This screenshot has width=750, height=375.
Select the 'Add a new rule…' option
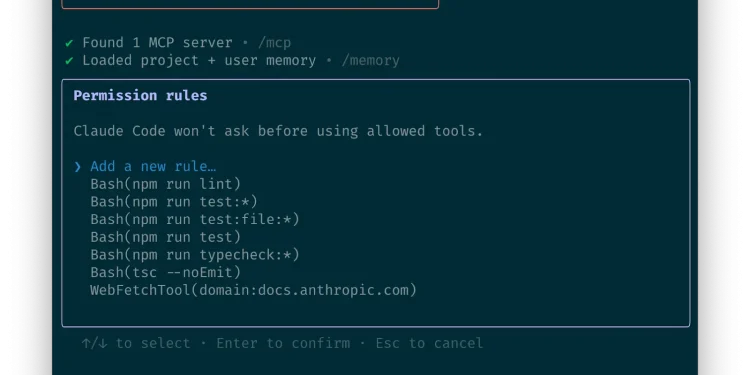[x=153, y=166]
